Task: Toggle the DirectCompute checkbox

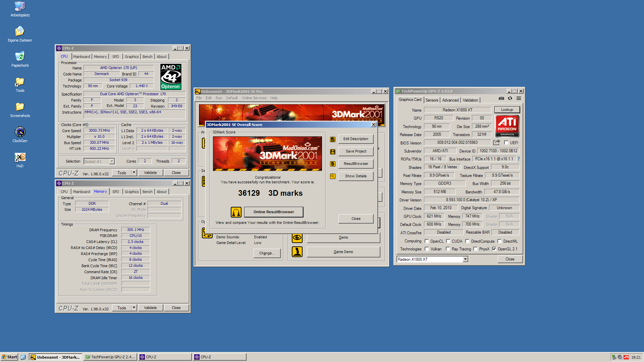Action: (x=467, y=241)
